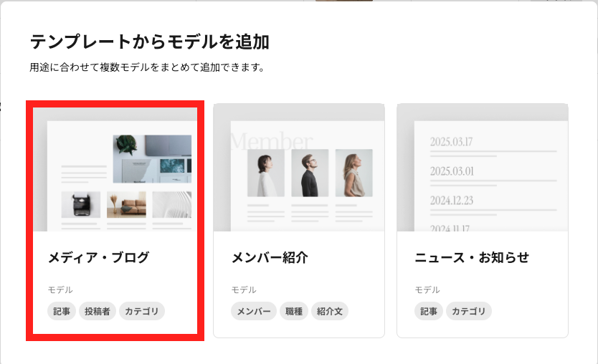The width and height of the screenshot is (598, 364).
Task: Select the ニュース・お知らせ template card
Action: [483, 221]
